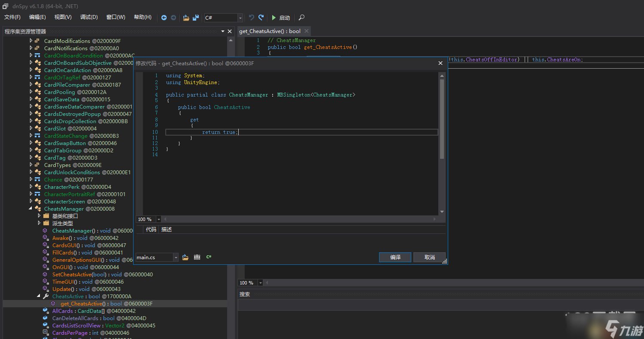Viewport: 644px width, 339px height.
Task: Click the 代码 column header in error list
Action: tap(151, 230)
